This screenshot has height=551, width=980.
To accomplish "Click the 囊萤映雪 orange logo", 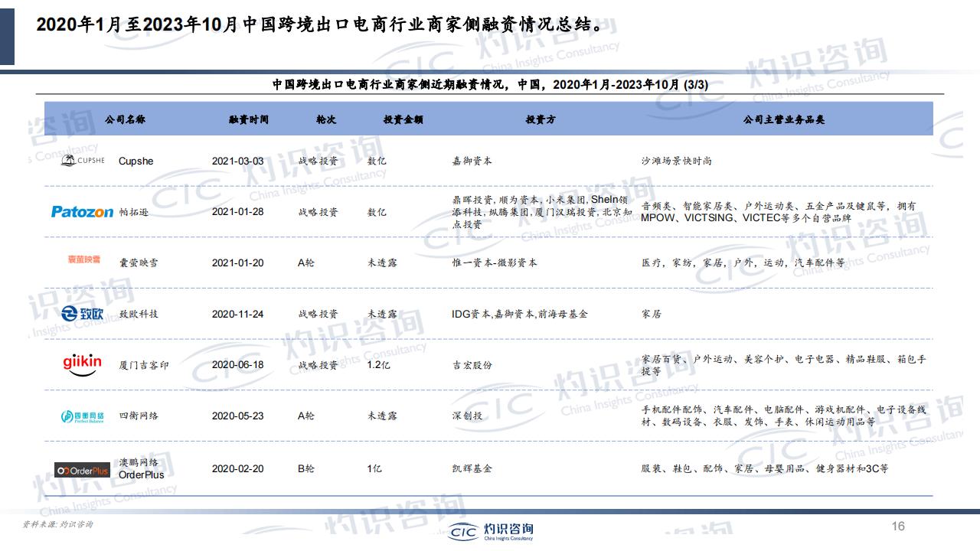I will 84,259.
